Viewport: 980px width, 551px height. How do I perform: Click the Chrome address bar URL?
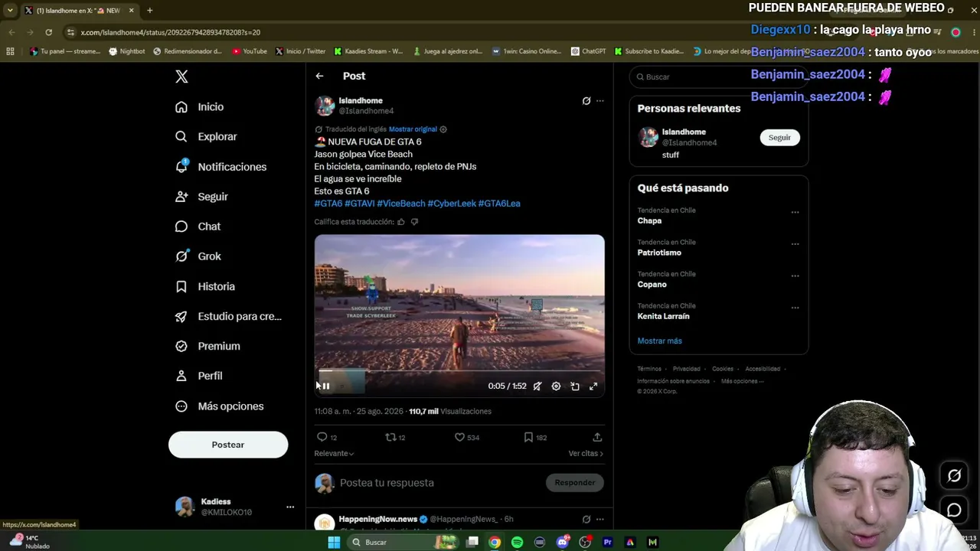(x=170, y=32)
